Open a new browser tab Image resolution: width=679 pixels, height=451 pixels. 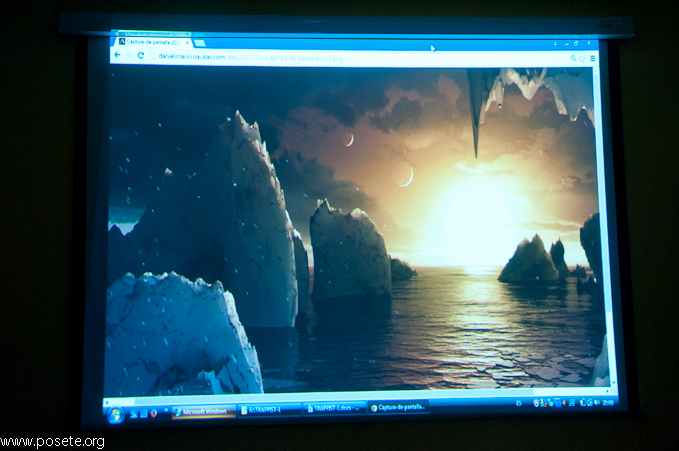pyautogui.click(x=200, y=43)
